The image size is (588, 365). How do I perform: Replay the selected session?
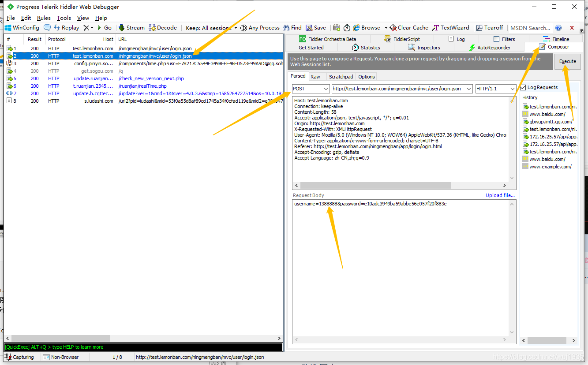pyautogui.click(x=66, y=27)
